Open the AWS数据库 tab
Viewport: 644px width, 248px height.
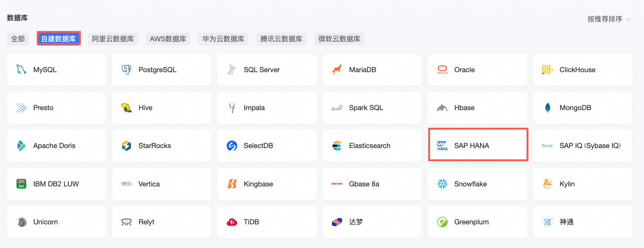[x=168, y=39]
